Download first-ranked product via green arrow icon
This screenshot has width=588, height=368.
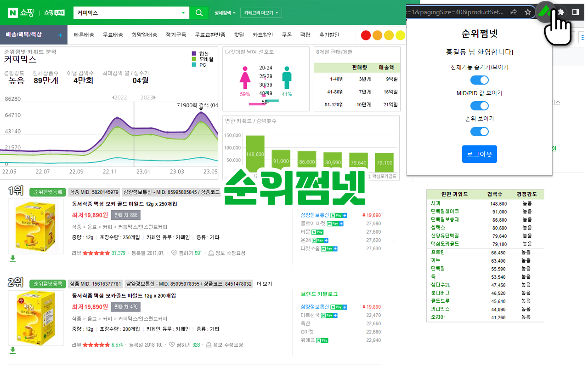pos(13,259)
